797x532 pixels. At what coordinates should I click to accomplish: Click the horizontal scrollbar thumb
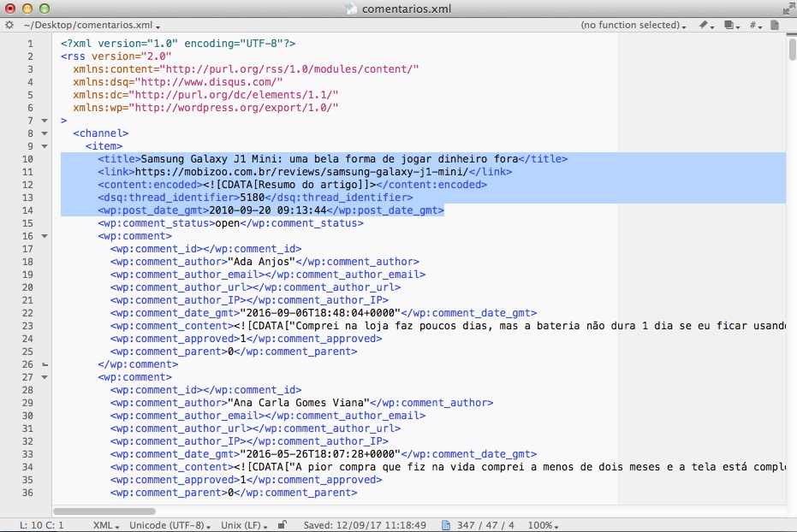coord(104,511)
